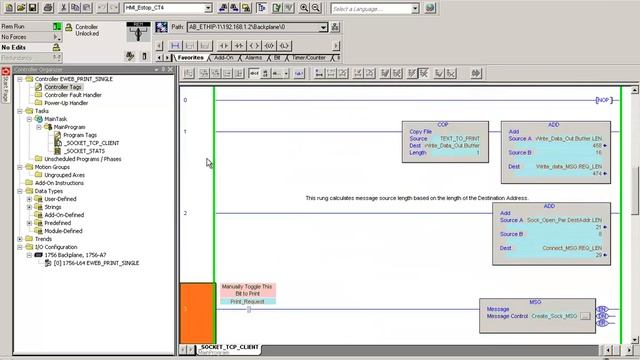Select the _SOCKET_STATS routine
Viewport: 640px width, 360px height.
pos(84,151)
